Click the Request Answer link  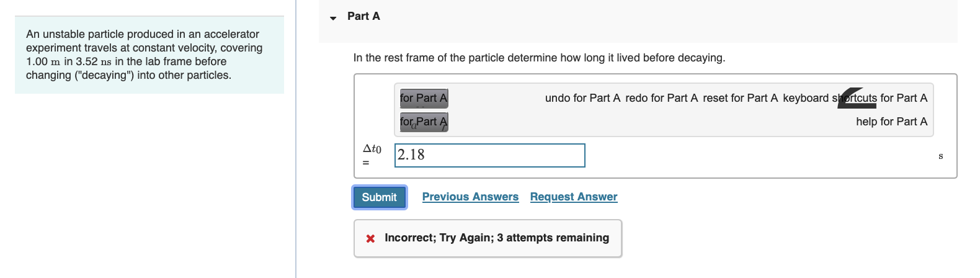(x=574, y=197)
